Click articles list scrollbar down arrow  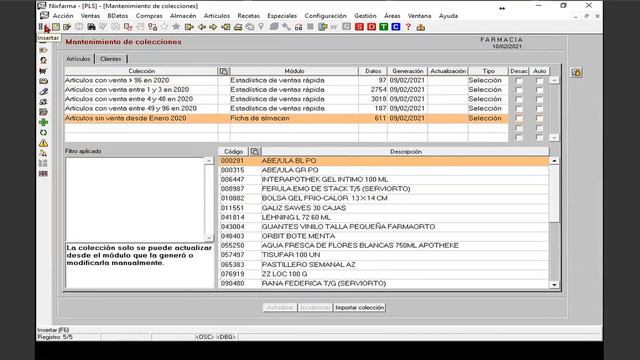pos(554,285)
